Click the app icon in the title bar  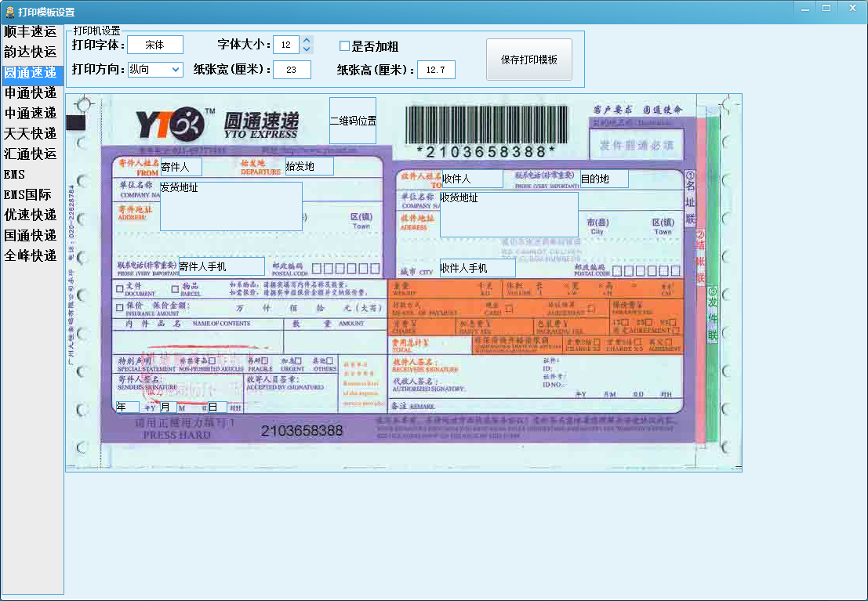pyautogui.click(x=9, y=12)
